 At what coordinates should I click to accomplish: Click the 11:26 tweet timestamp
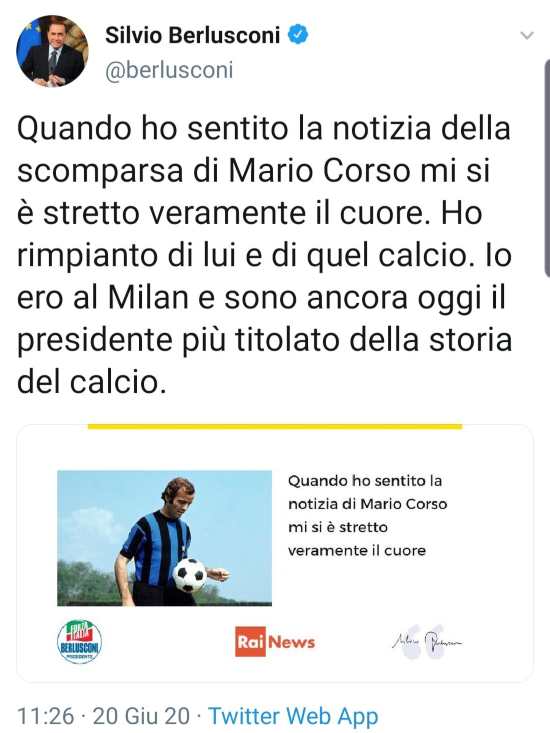(45, 716)
